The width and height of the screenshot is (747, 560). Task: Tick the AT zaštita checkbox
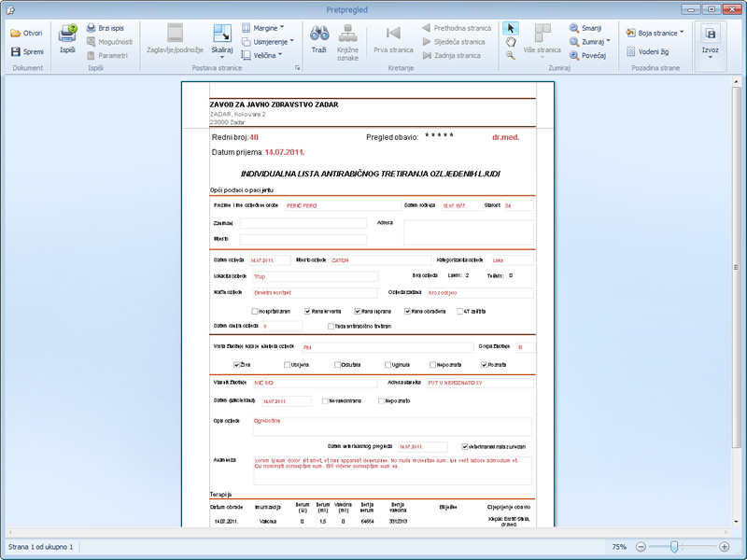[459, 312]
